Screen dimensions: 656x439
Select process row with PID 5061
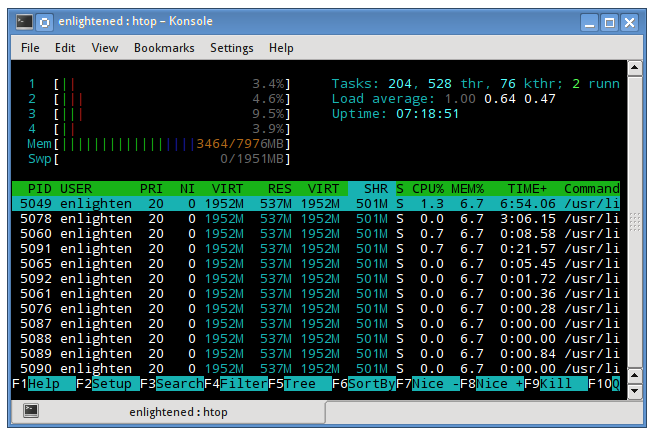point(316,294)
